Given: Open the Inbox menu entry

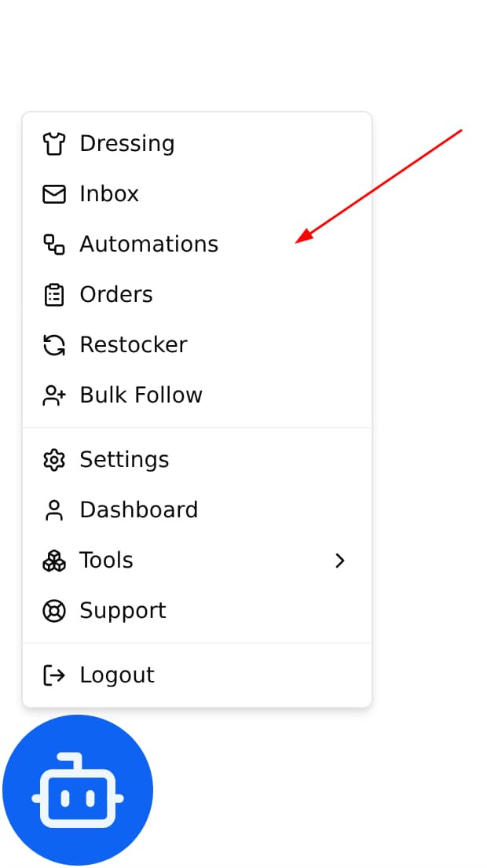Looking at the screenshot, I should [109, 194].
